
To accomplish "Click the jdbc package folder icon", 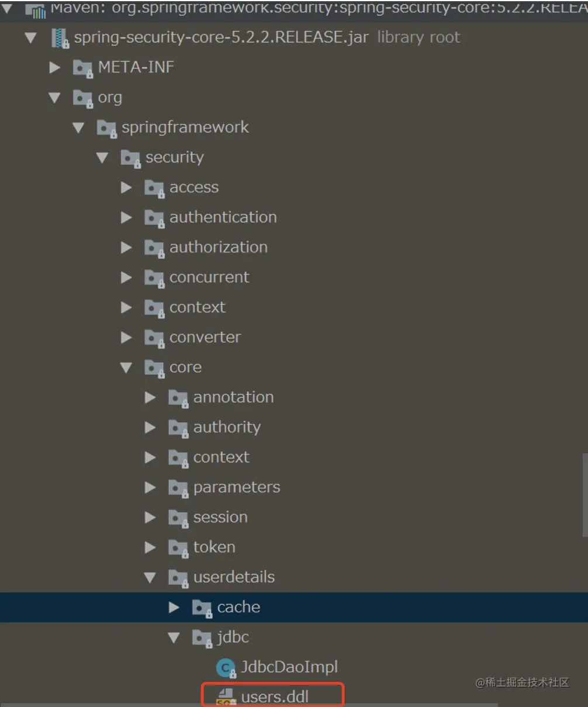I will (202, 639).
